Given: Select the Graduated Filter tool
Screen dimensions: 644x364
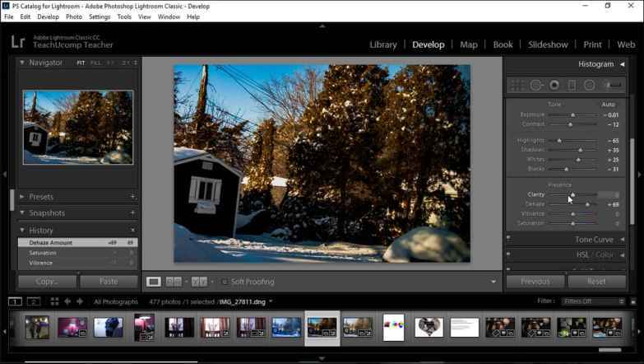Looking at the screenshot, I should (x=572, y=85).
